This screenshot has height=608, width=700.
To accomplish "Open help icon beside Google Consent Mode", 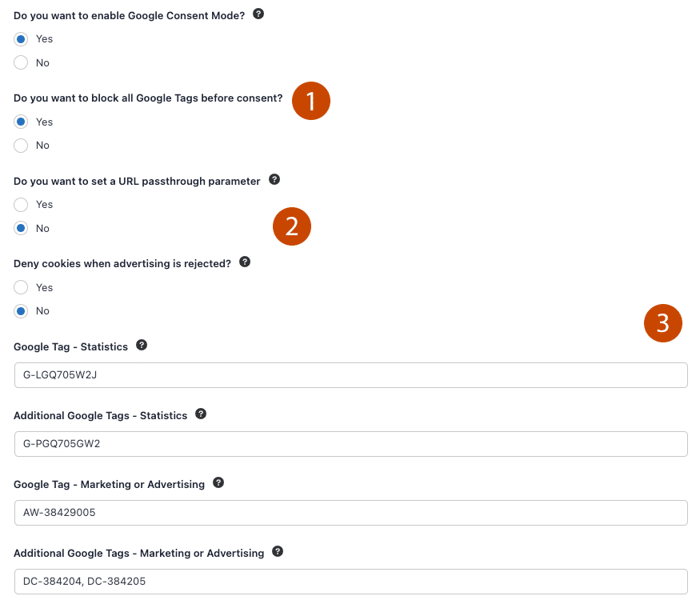I will [x=258, y=14].
